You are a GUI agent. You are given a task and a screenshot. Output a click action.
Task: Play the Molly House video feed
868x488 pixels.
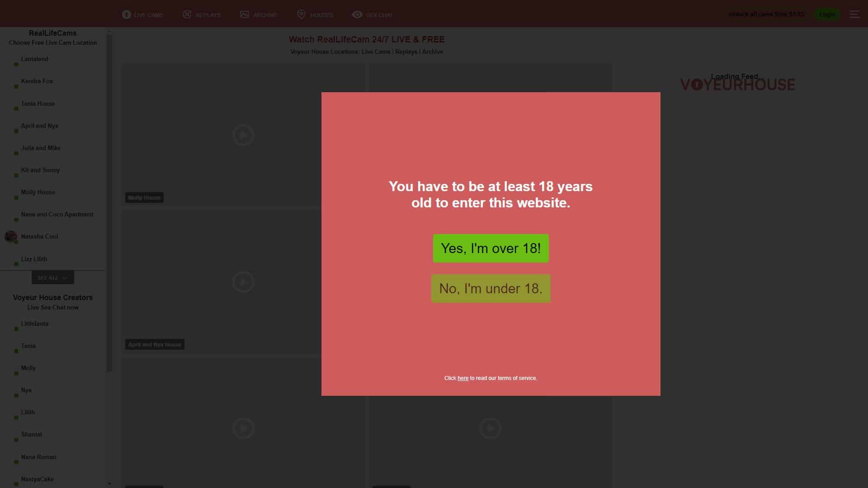[x=243, y=135]
